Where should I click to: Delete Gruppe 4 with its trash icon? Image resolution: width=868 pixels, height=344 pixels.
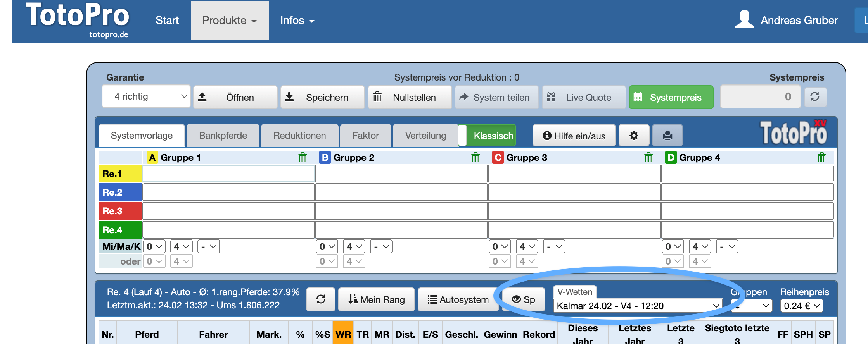pyautogui.click(x=821, y=158)
